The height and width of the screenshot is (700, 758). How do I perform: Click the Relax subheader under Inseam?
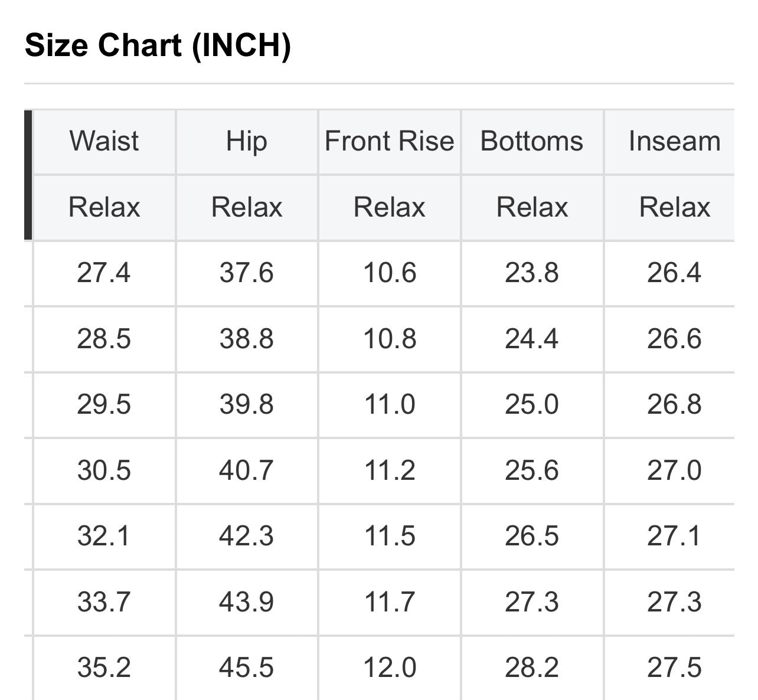click(674, 207)
